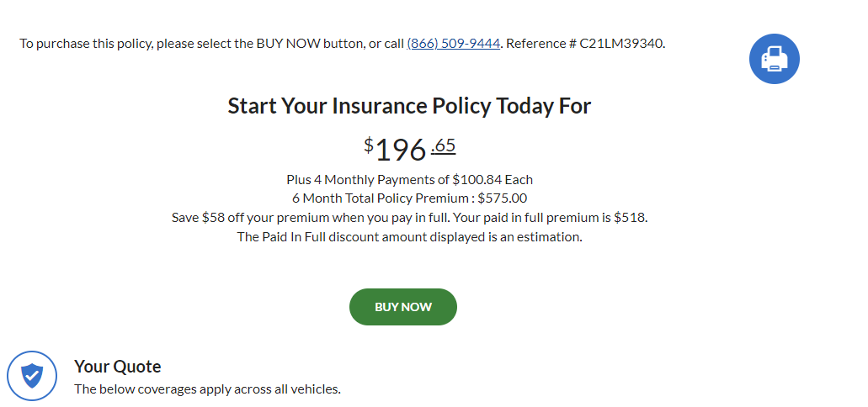
Task: Click the shield checkmark icon
Action: click(32, 375)
